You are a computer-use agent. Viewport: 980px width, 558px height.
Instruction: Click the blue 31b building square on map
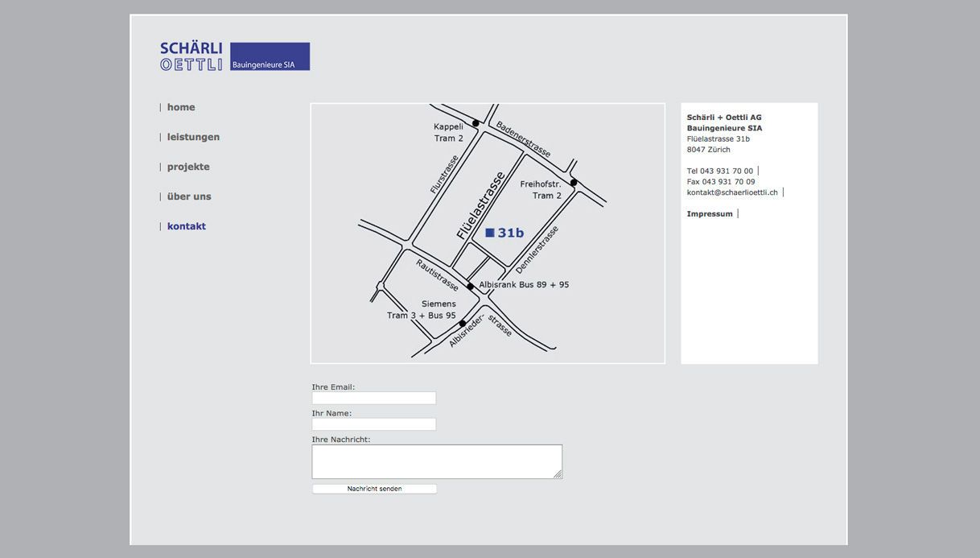click(x=490, y=233)
